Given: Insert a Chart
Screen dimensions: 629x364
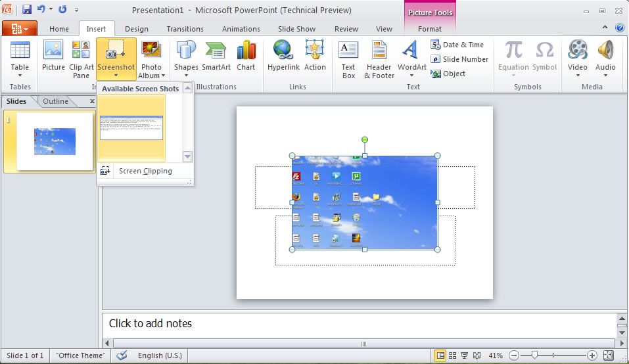Looking at the screenshot, I should pyautogui.click(x=246, y=56).
